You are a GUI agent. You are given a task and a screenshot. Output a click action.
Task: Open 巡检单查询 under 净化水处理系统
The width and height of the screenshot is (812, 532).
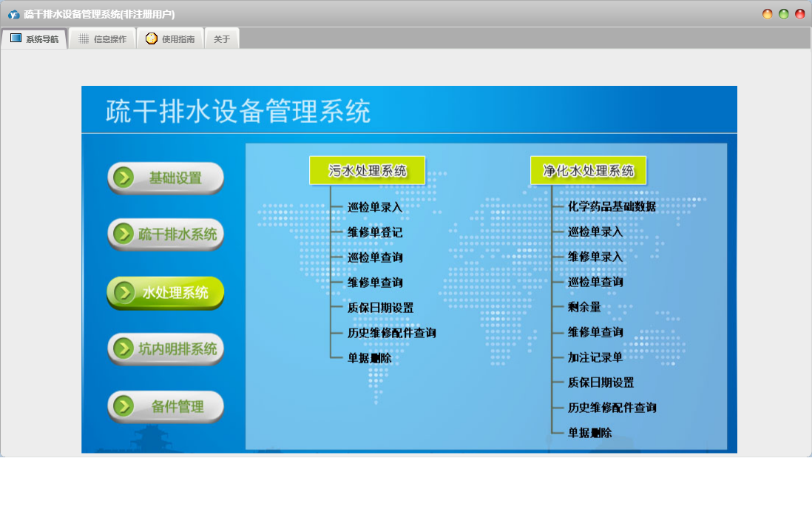(x=595, y=282)
